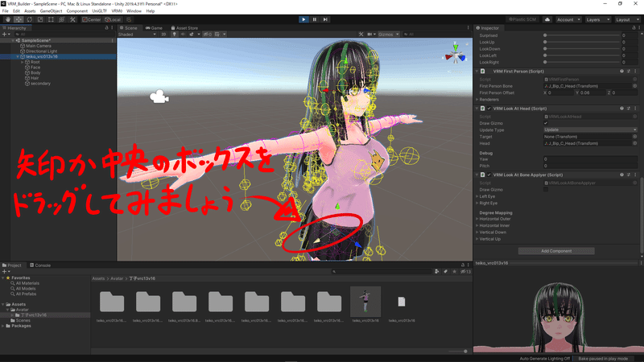Toggle Draw Gizmo in Look At Bone Applyer
This screenshot has height=362, width=644.
coord(546,190)
